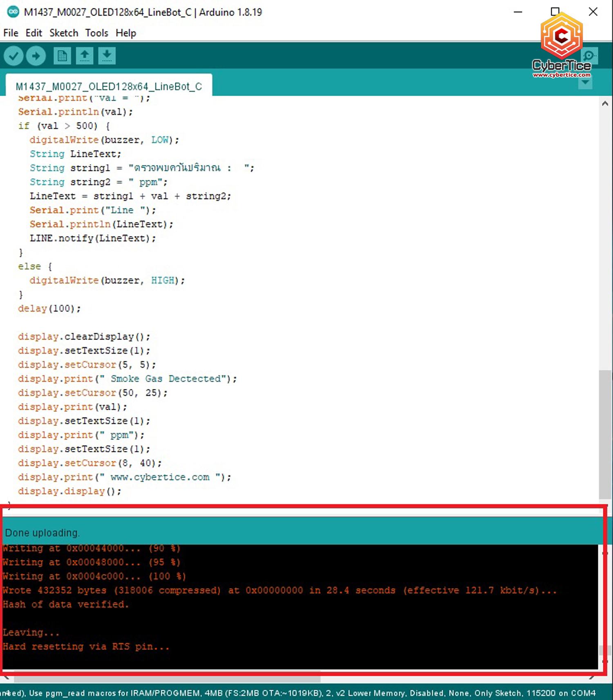The width and height of the screenshot is (613, 700).
Task: Click the 'Hash of data verified.' console line
Action: [x=66, y=604]
